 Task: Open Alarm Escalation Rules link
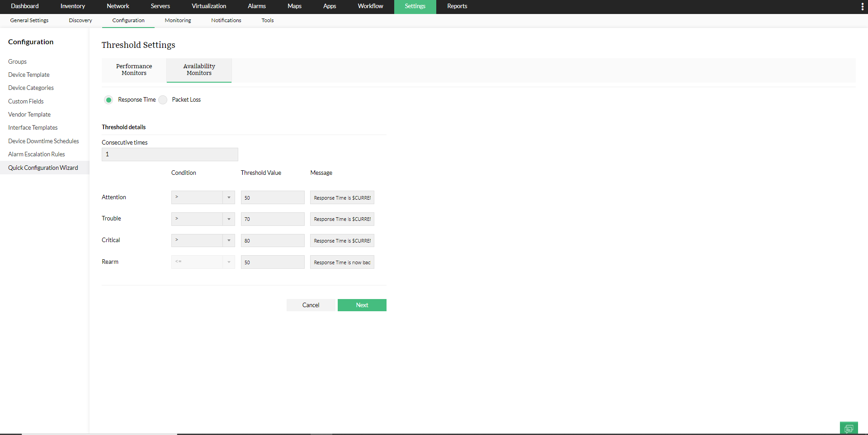[x=37, y=154]
